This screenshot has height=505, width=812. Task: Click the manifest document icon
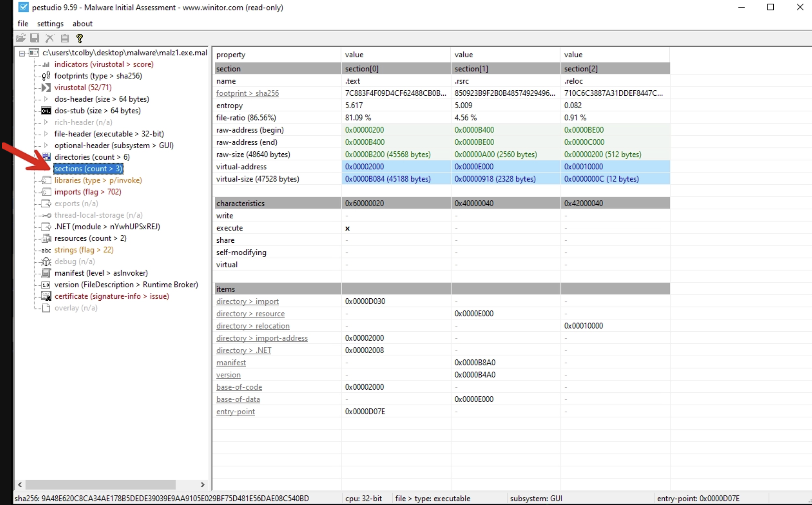(46, 273)
